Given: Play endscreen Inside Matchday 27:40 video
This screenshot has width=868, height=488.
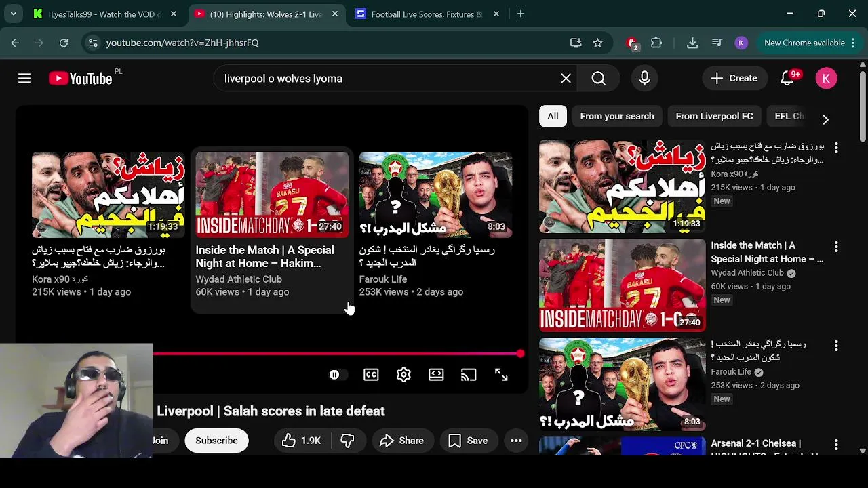Looking at the screenshot, I should pyautogui.click(x=272, y=195).
